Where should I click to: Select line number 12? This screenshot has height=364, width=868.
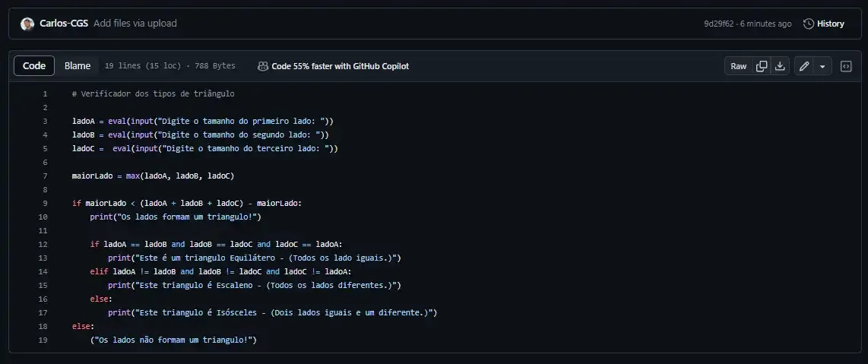point(43,245)
